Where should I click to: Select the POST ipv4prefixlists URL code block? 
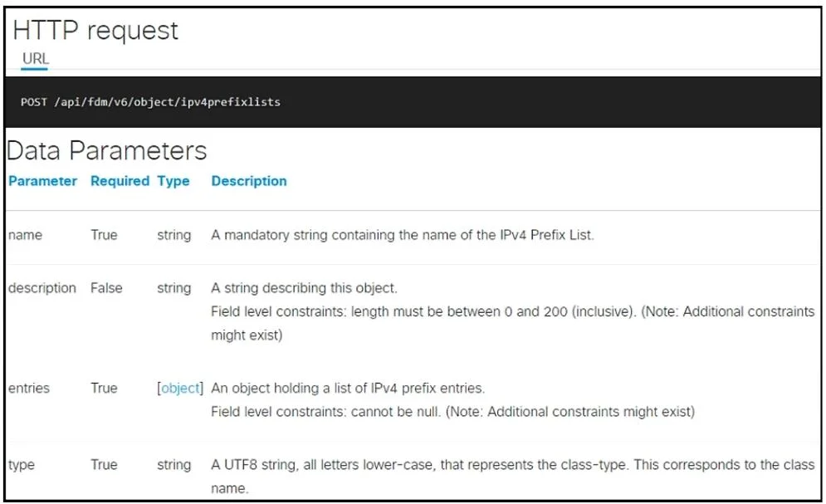click(413, 101)
